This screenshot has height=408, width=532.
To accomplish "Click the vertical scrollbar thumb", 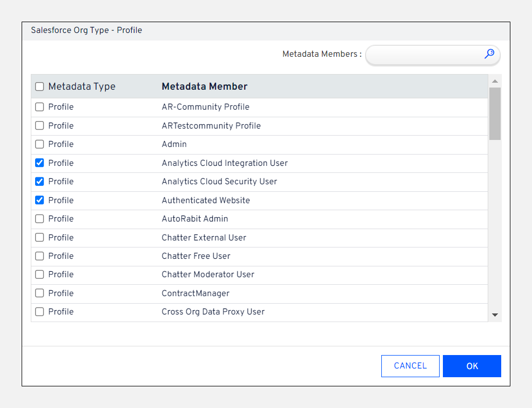I will 495,113.
